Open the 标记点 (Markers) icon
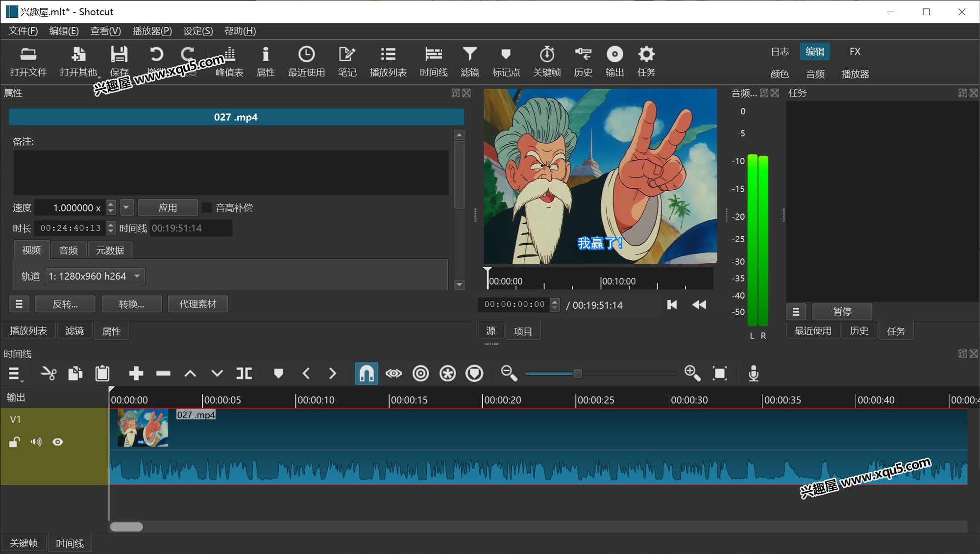Image resolution: width=980 pixels, height=554 pixels. tap(506, 61)
